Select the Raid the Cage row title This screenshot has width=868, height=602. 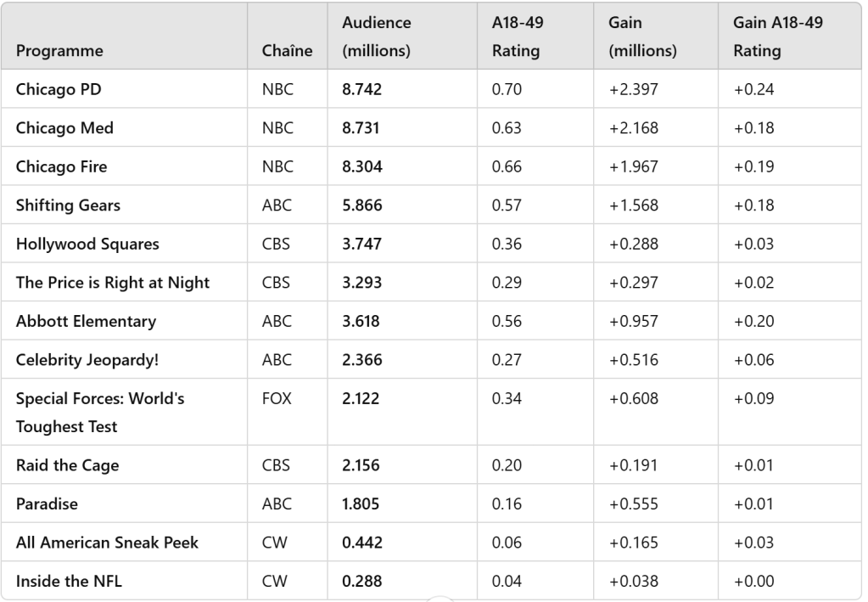pos(68,465)
